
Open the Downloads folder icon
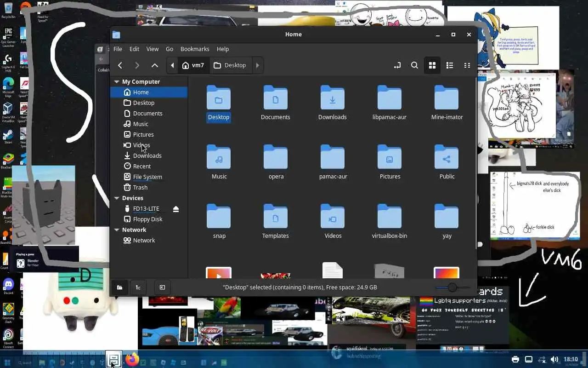pos(333,103)
